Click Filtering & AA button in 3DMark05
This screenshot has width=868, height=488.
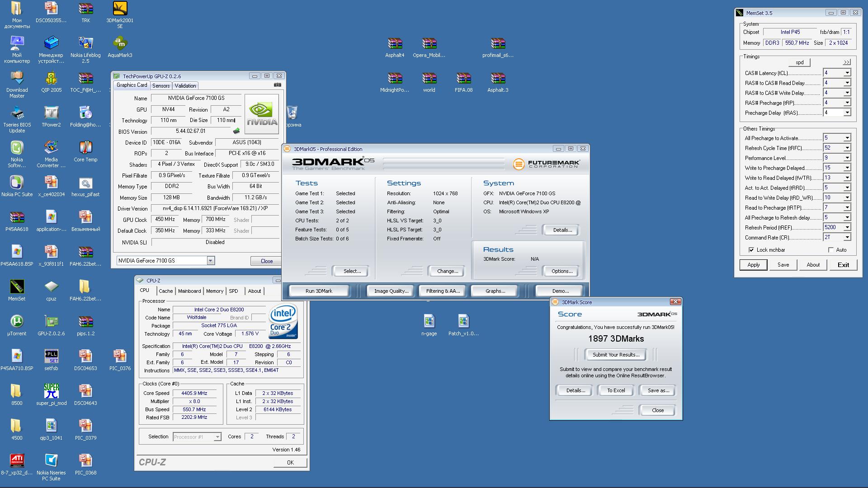coord(443,291)
